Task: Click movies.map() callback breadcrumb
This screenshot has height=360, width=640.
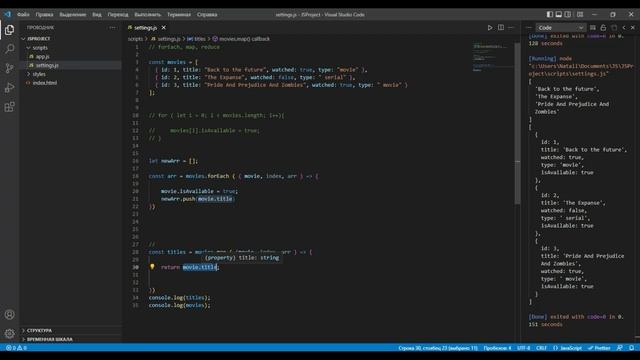Action: 241,39
